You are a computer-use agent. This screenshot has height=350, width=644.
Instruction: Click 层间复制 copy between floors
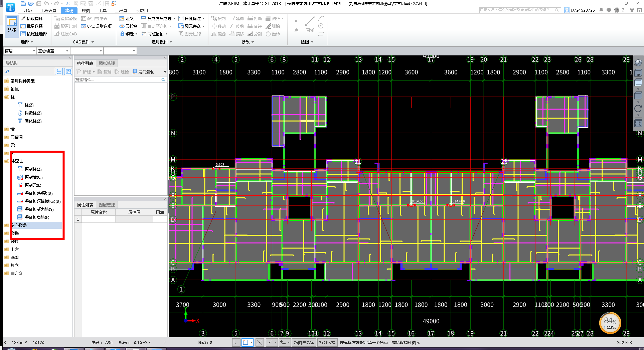point(143,72)
